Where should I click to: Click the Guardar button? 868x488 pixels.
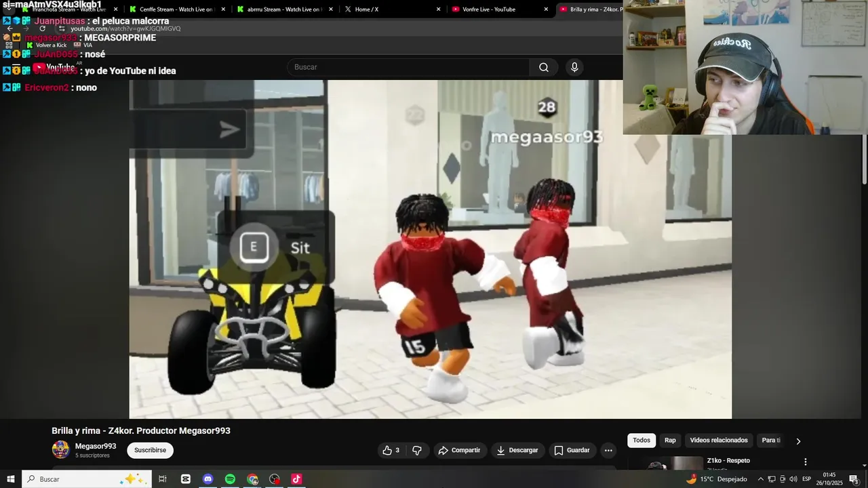(572, 450)
